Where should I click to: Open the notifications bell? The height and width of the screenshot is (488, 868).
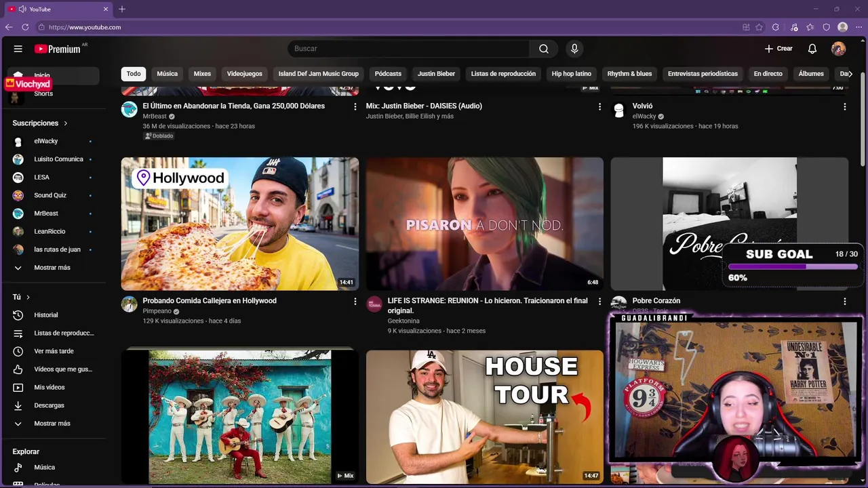(x=812, y=49)
